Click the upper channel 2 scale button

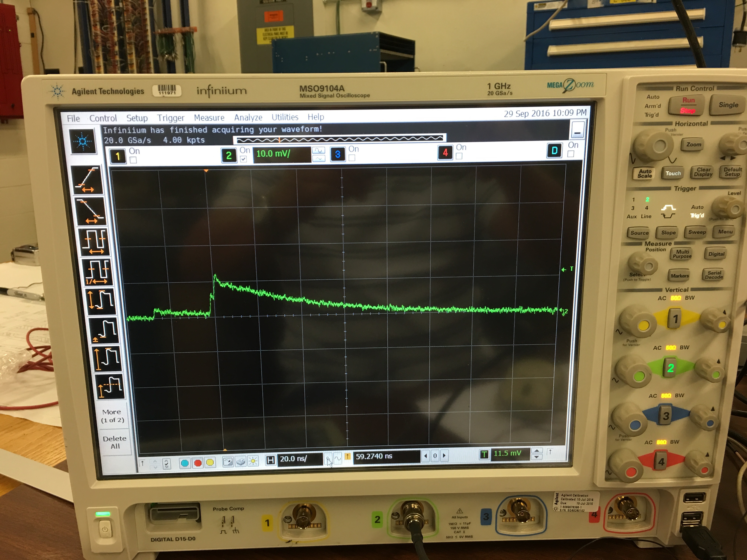coord(318,150)
